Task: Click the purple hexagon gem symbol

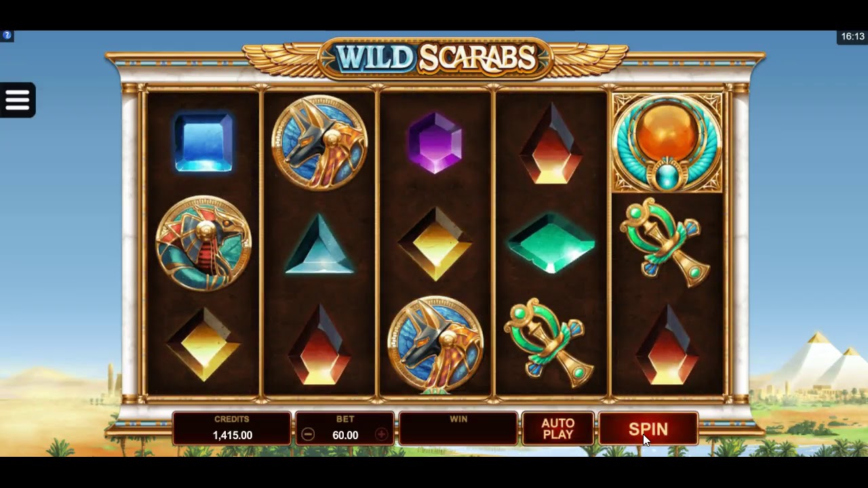Action: point(435,143)
